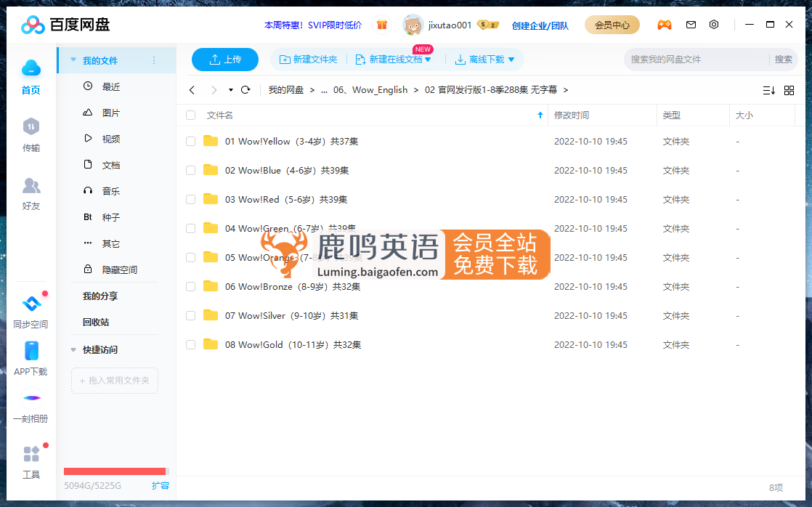
Task: Open the 同步空间 sync space icon
Action: [x=31, y=303]
